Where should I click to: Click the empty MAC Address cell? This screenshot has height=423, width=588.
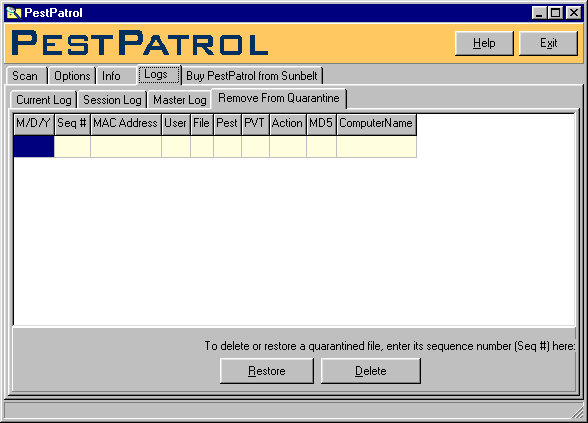click(126, 146)
